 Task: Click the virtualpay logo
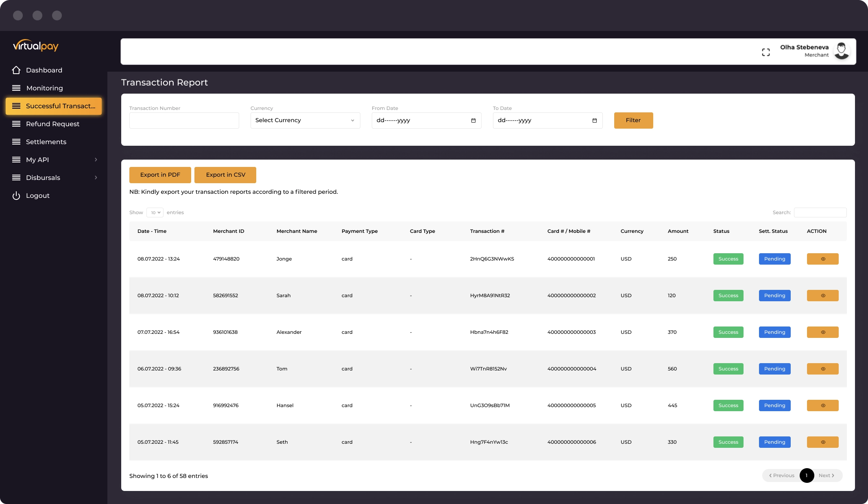(36, 46)
